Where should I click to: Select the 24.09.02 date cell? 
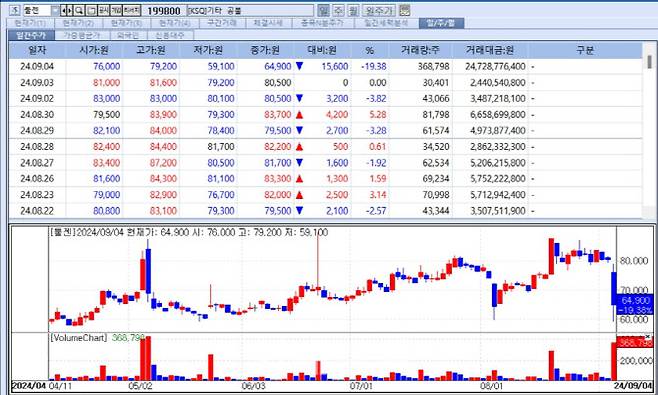click(x=37, y=99)
